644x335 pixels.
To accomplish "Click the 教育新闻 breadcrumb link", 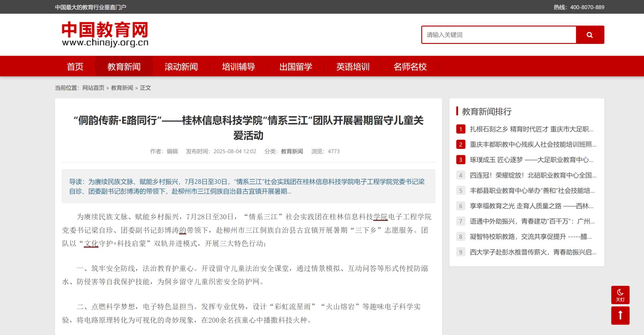I will click(x=122, y=88).
